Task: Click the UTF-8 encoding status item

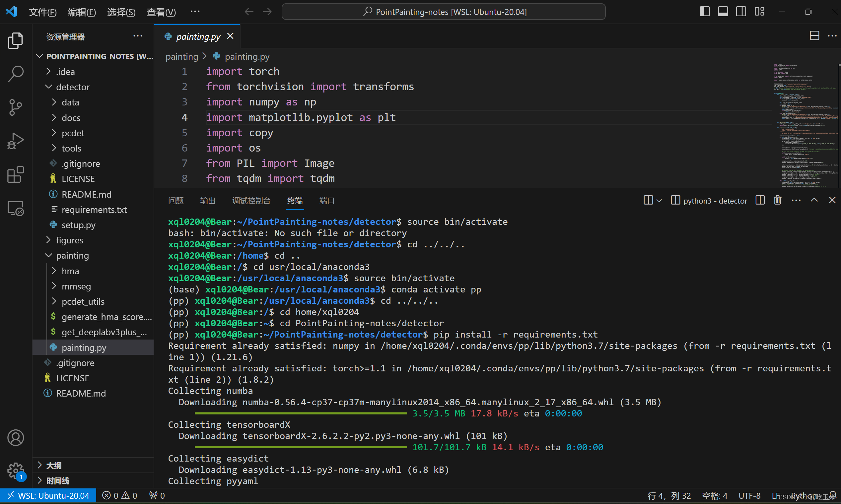Action: click(749, 495)
